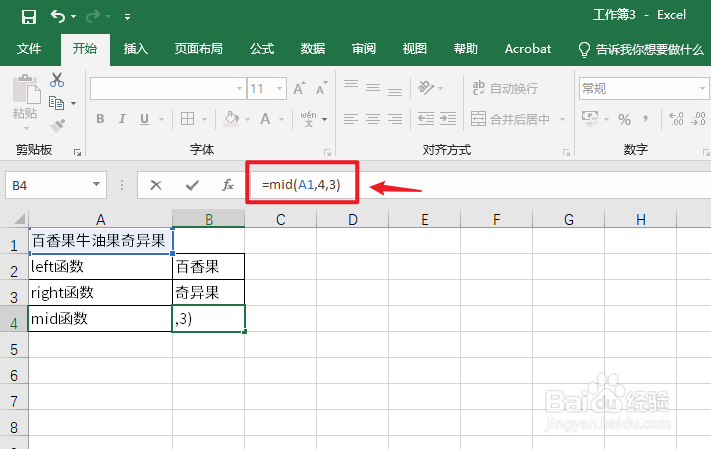The width and height of the screenshot is (711, 449).
Task: Click the Save icon in quick access toolbar
Action: pos(29,17)
